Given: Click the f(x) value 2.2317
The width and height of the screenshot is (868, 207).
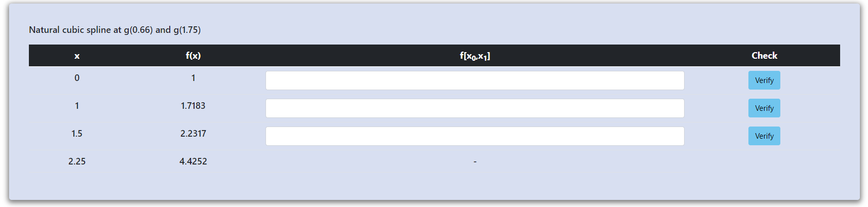Looking at the screenshot, I should pyautogui.click(x=193, y=134).
